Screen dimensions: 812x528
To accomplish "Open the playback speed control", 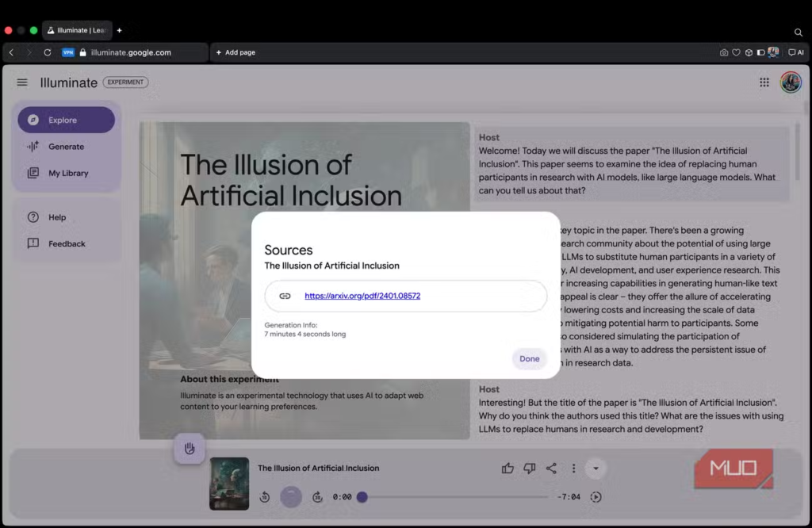I will [596, 497].
